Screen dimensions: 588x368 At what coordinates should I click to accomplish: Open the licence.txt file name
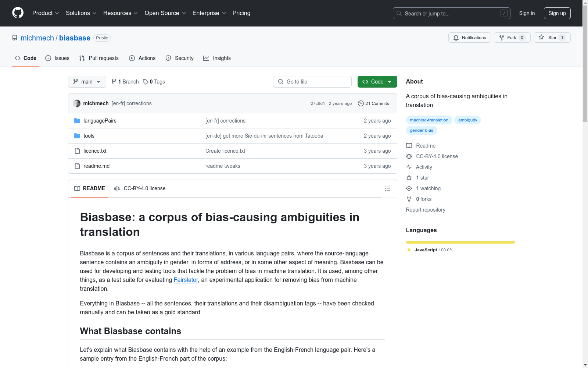point(95,151)
